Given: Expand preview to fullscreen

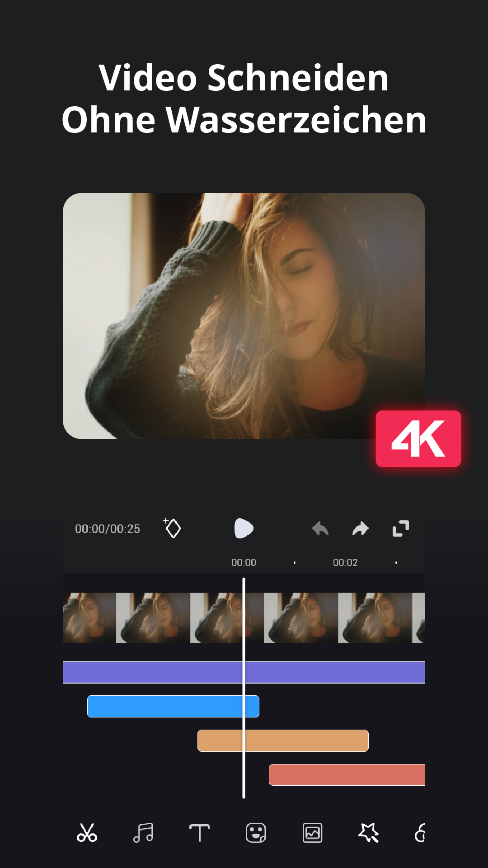Looking at the screenshot, I should (401, 528).
